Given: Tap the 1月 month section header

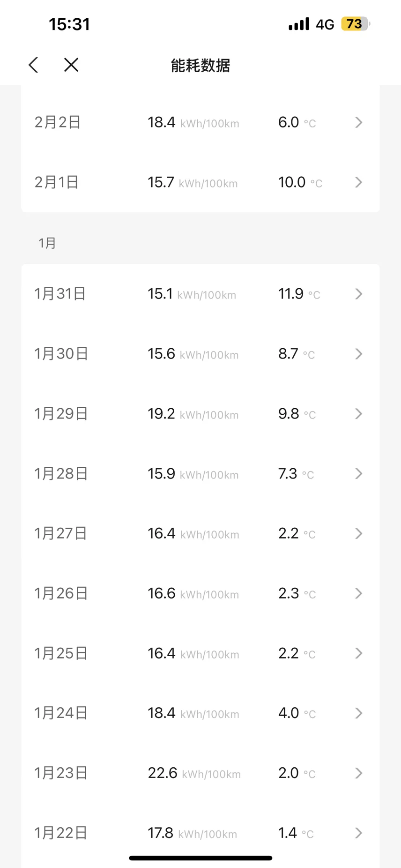Looking at the screenshot, I should point(47,243).
